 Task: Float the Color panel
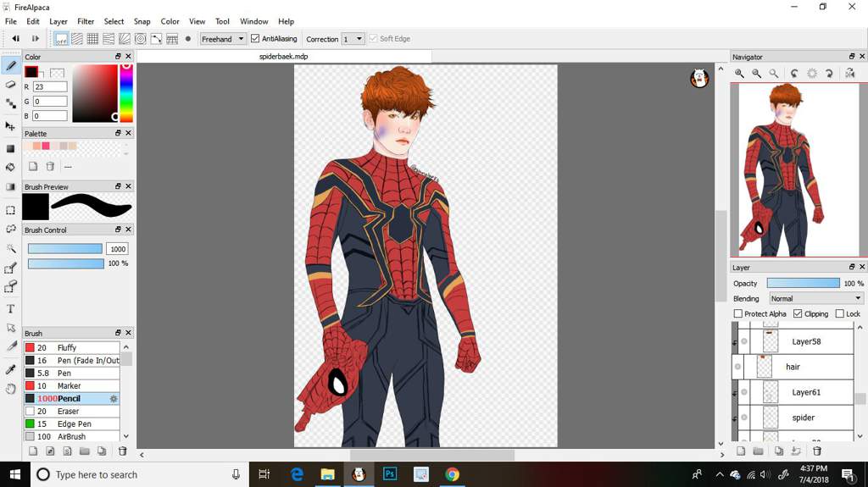tap(118, 57)
